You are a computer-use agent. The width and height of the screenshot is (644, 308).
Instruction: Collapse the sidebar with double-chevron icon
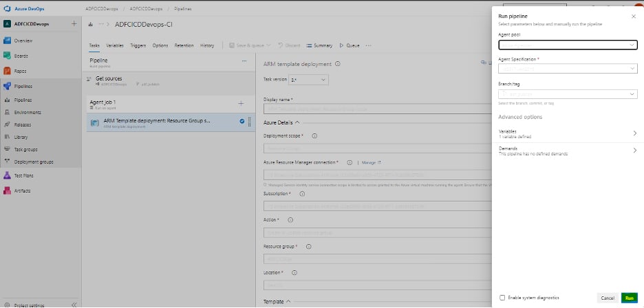pos(74,305)
